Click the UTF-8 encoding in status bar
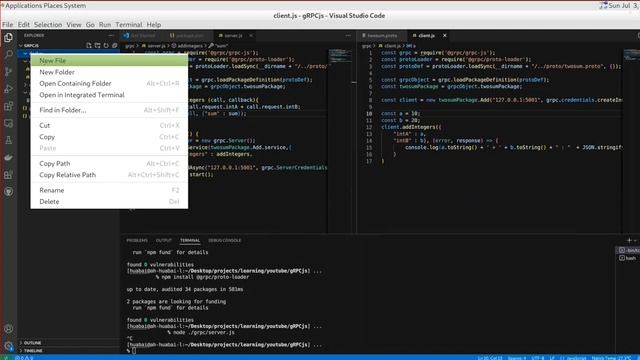The image size is (640, 360). point(537,358)
